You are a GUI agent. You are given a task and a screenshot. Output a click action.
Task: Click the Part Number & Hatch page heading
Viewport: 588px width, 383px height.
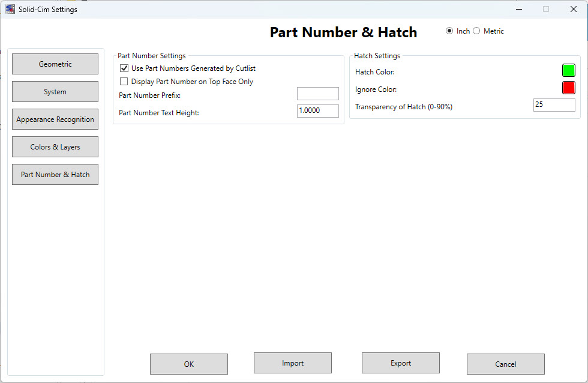pyautogui.click(x=343, y=32)
